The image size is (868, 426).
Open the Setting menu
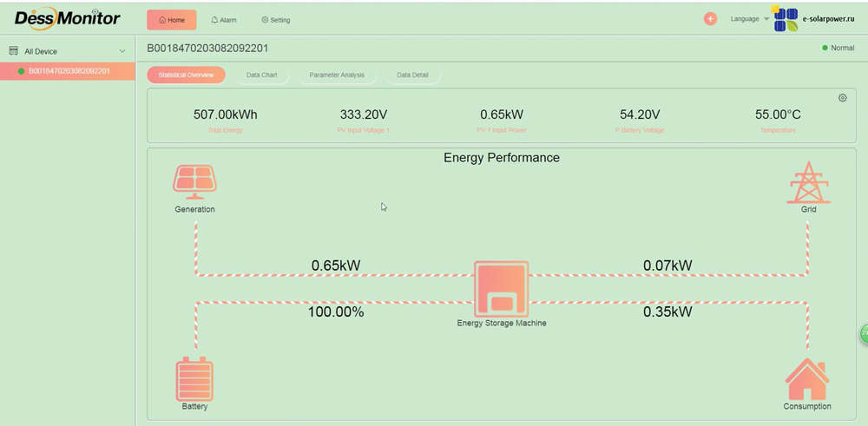(x=276, y=20)
